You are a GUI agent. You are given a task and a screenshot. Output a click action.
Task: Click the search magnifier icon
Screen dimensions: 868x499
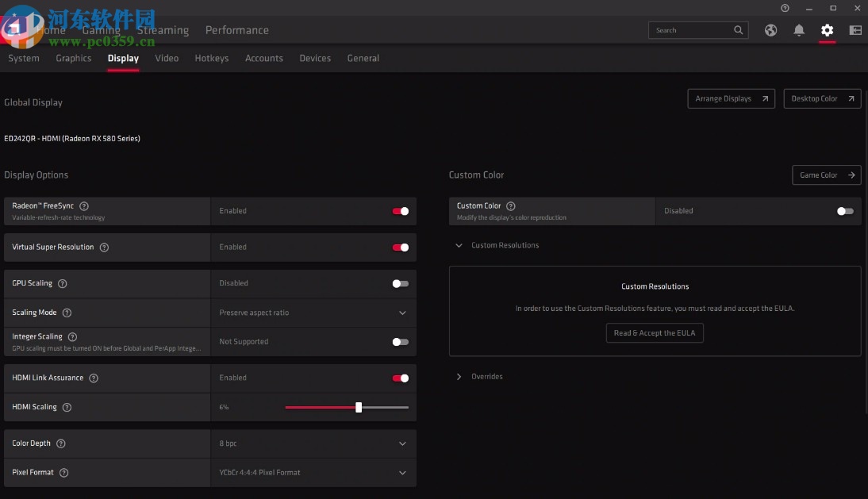click(738, 29)
